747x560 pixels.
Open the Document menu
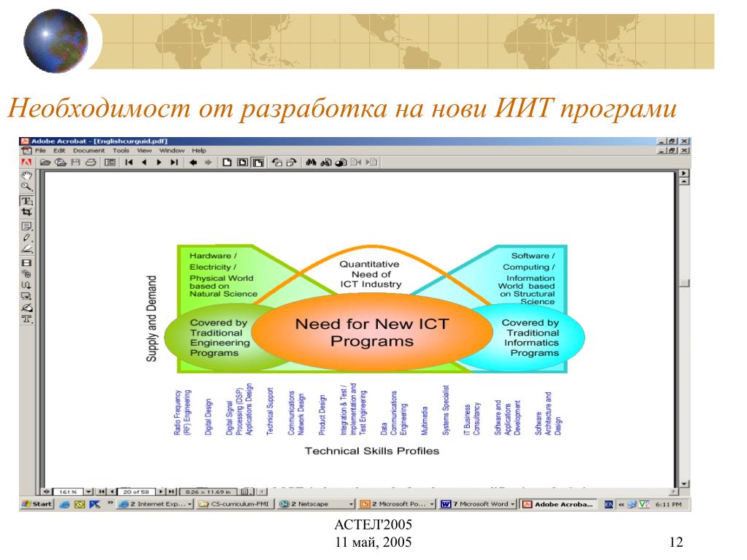[x=88, y=150]
